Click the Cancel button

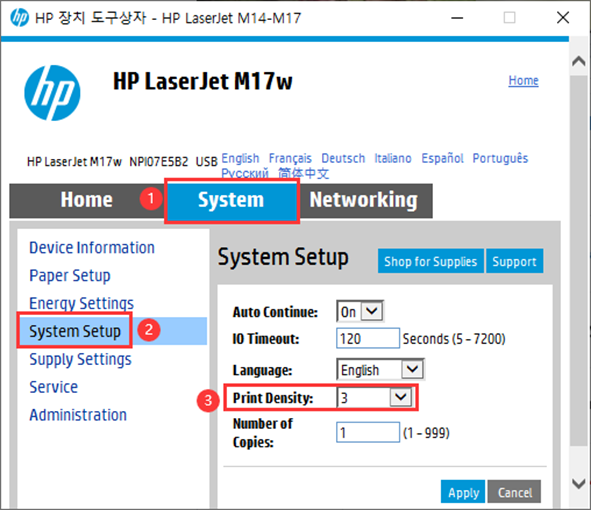coord(514,492)
